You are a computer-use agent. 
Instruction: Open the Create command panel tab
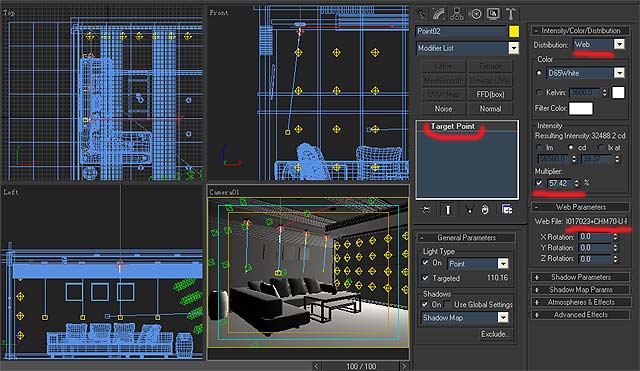[422, 14]
